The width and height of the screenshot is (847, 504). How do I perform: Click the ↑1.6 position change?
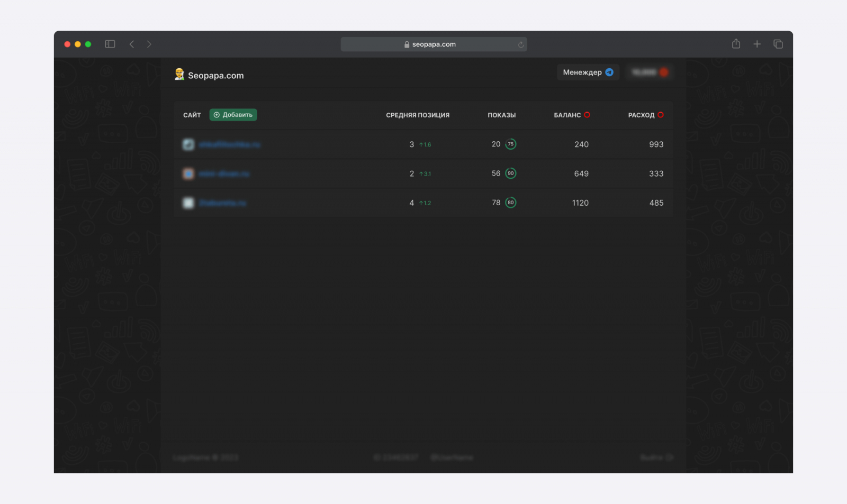tap(425, 144)
